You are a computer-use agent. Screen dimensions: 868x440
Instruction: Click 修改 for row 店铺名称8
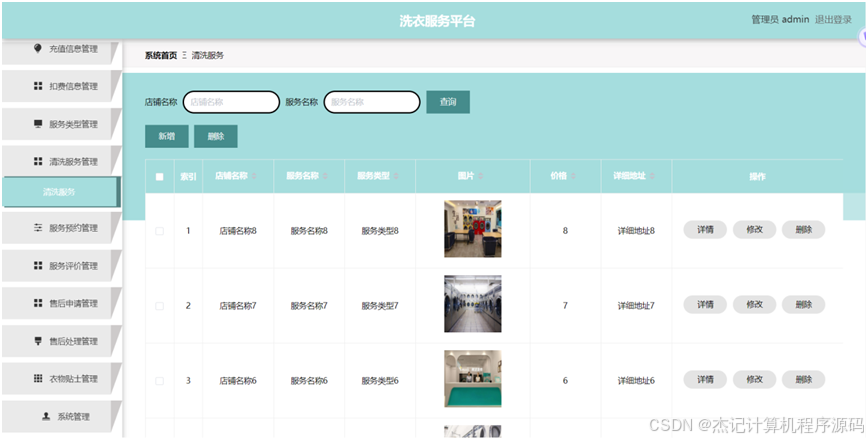[755, 229]
